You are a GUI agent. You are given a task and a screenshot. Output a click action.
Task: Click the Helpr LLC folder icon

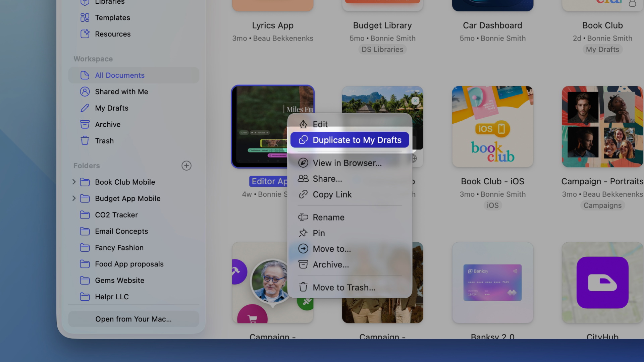pyautogui.click(x=85, y=297)
